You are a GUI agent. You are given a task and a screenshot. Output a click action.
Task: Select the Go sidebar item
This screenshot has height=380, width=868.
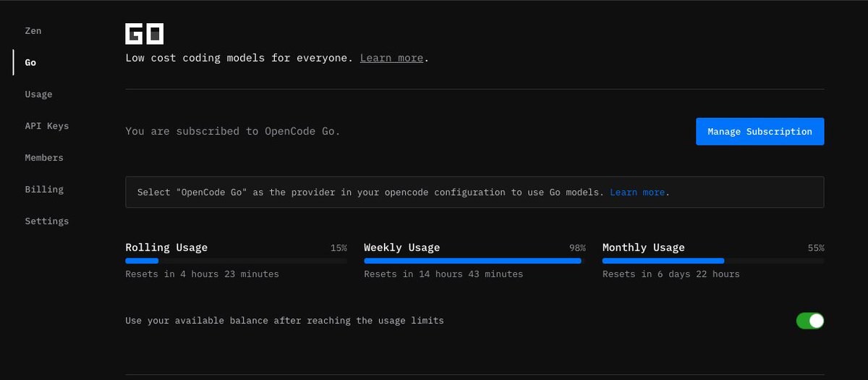[30, 63]
